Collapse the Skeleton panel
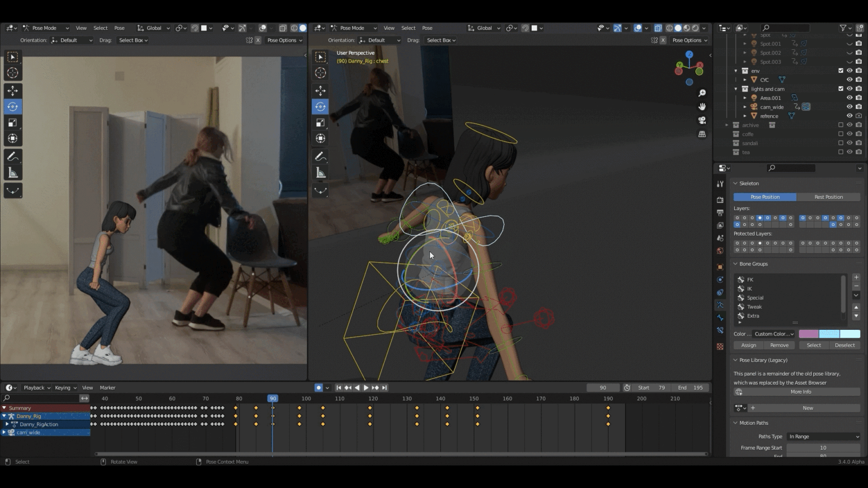868x488 pixels. coord(735,184)
